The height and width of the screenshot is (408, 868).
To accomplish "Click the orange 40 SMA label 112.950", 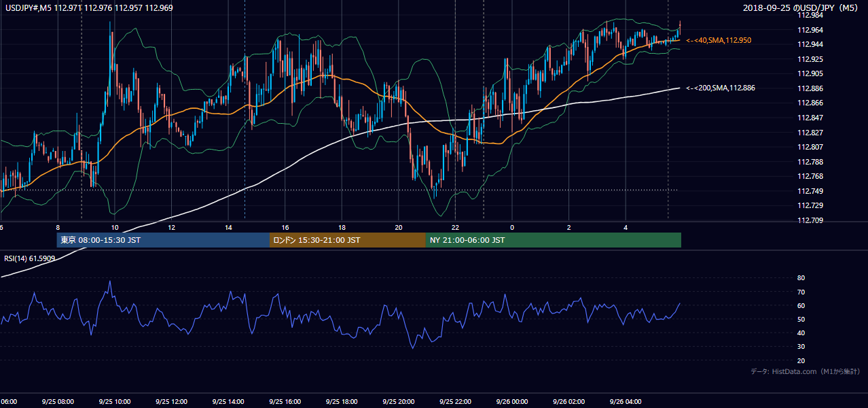I will 719,41.
